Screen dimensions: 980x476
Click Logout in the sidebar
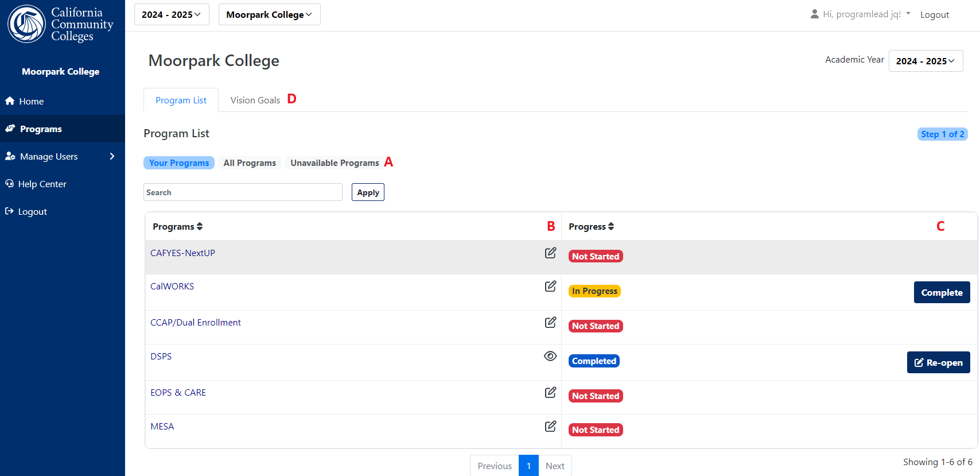pyautogui.click(x=63, y=211)
